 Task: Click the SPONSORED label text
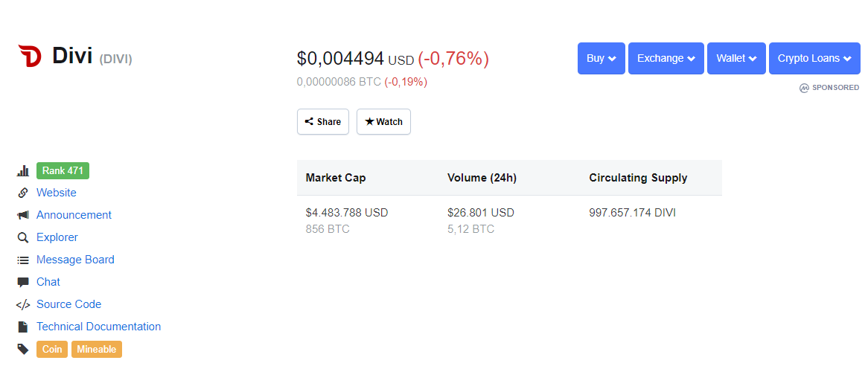click(x=835, y=88)
